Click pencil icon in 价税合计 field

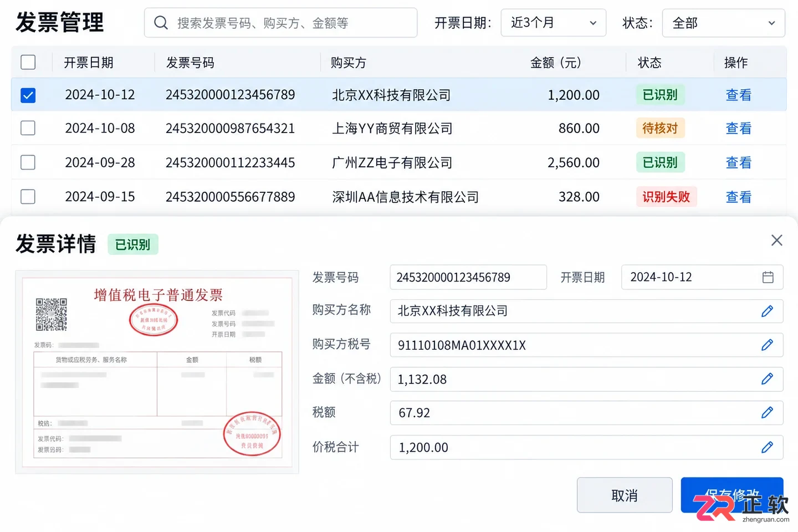click(767, 447)
